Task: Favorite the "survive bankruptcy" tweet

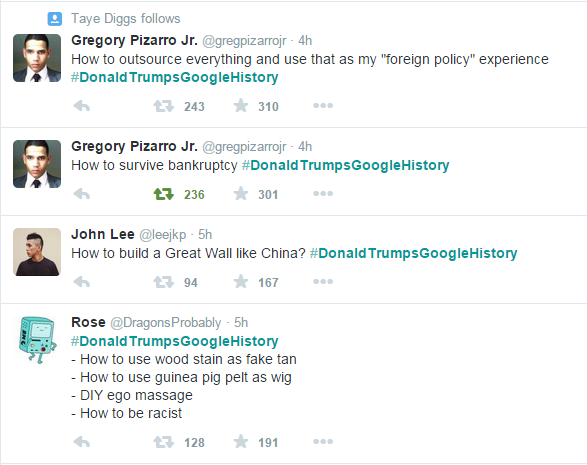Action: coord(241,194)
